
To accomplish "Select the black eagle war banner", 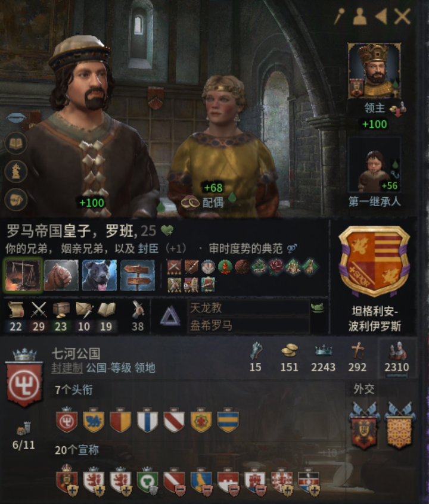I will pyautogui.click(x=364, y=425).
